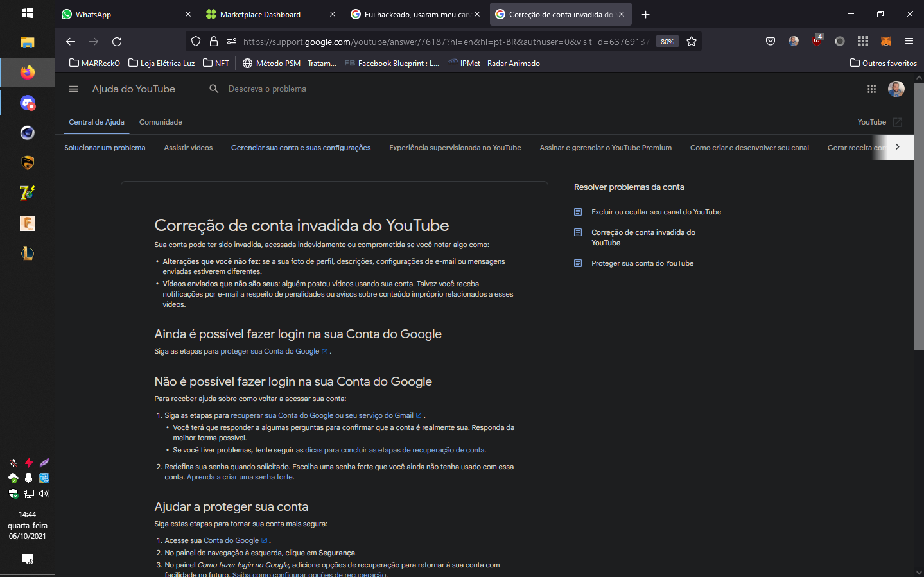924x577 pixels.
Task: Open NFT bookmarks folder
Action: point(216,64)
